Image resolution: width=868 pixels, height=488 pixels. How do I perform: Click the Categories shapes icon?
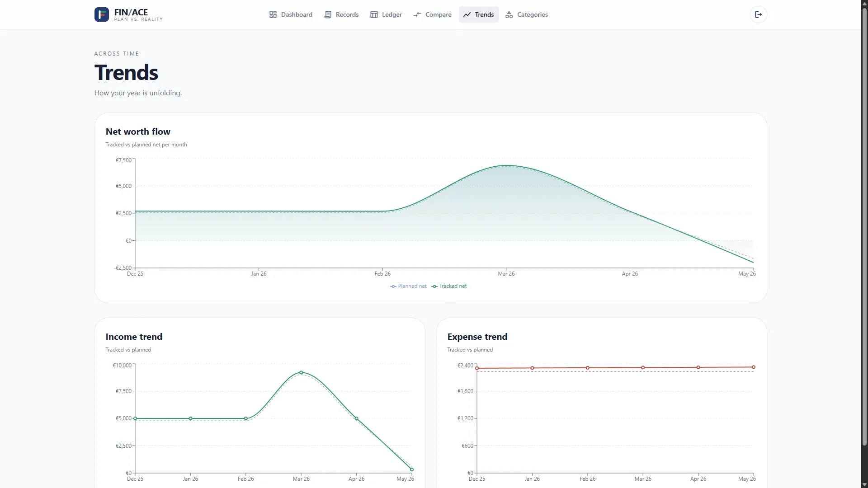coord(509,14)
